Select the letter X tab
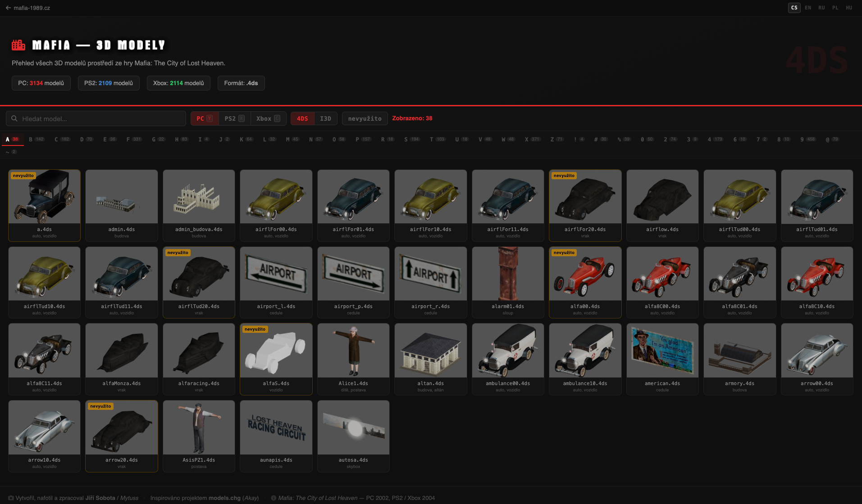 tap(533, 139)
